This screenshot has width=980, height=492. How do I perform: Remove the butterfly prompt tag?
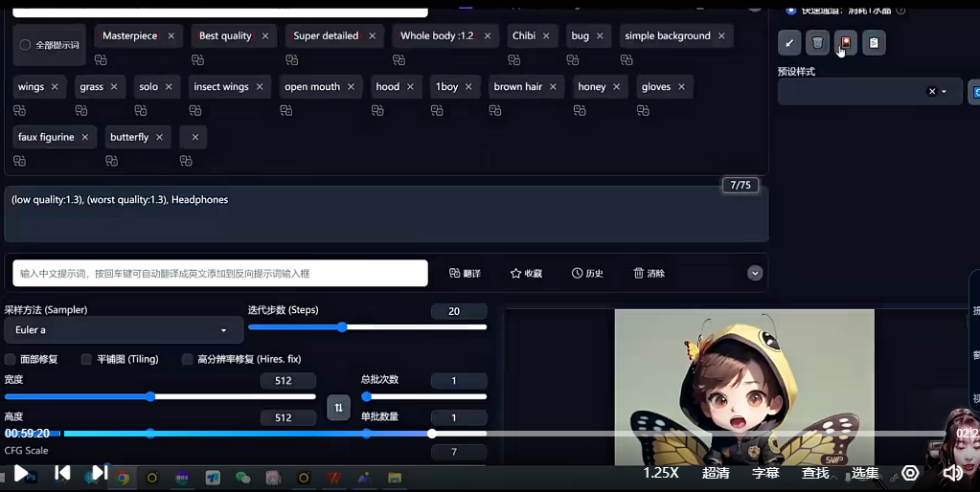click(159, 138)
